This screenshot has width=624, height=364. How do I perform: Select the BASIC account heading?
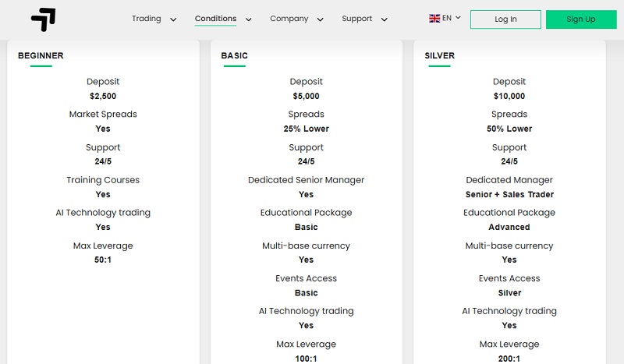point(235,55)
